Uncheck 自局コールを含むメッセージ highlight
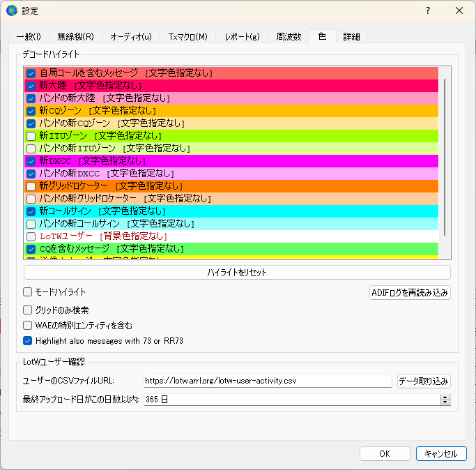Viewport: 476px width, 470px height. tap(31, 73)
